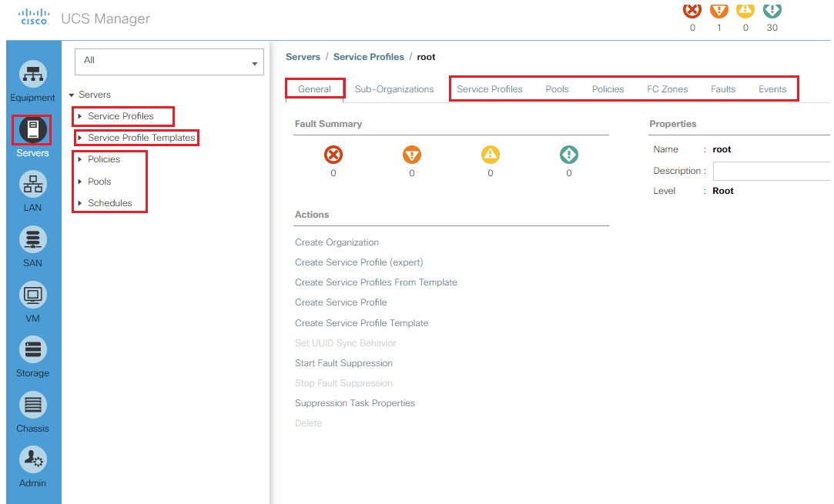Viewport: 834px width, 504px height.
Task: Expand the Policies tree arrow
Action: 80,159
